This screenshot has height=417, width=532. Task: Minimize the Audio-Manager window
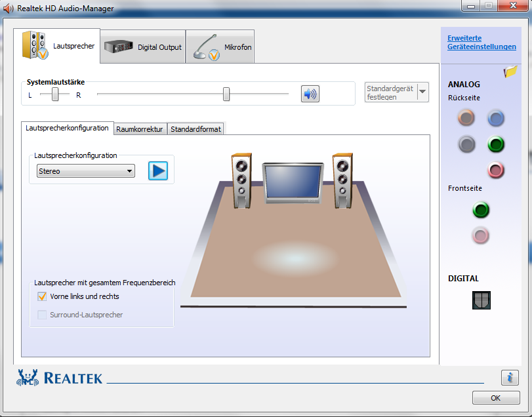coord(471,6)
